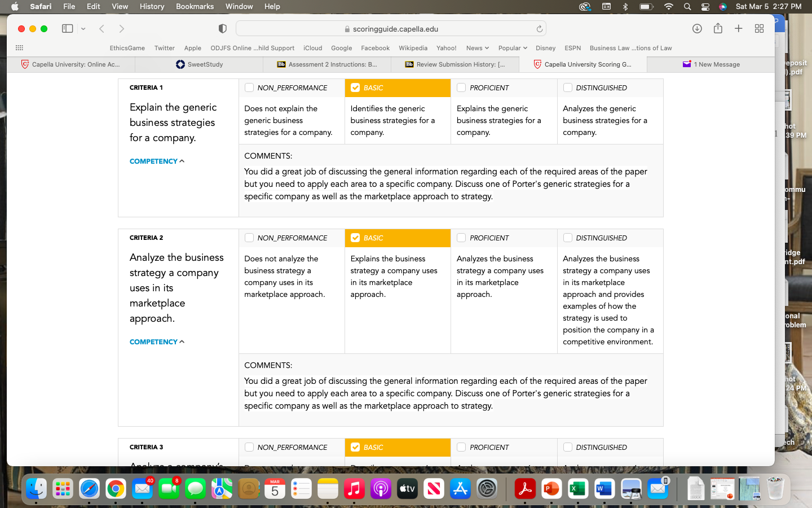Go forward with the Safari forward arrow
Viewport: 812px width, 508px height.
click(x=122, y=28)
